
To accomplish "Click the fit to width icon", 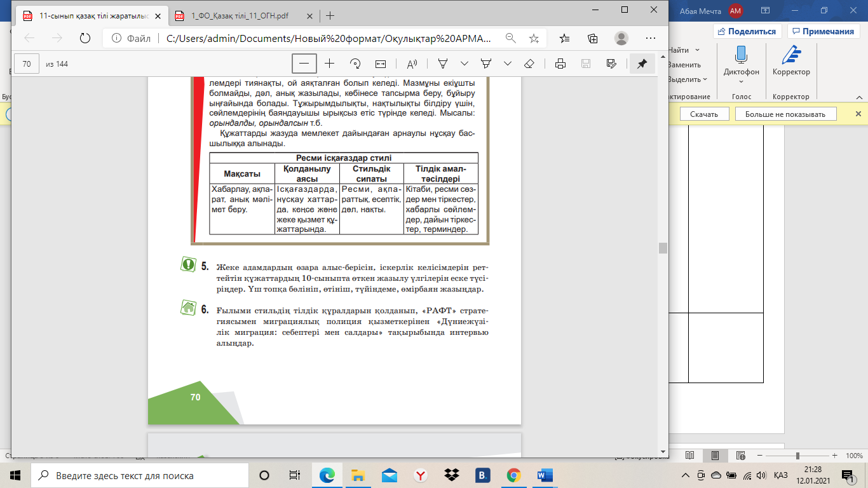I will pyautogui.click(x=380, y=64).
